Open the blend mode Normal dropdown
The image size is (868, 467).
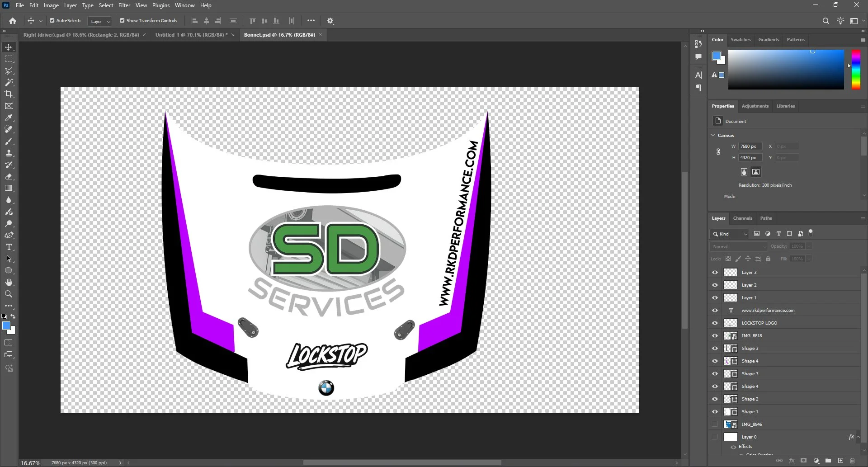(739, 247)
